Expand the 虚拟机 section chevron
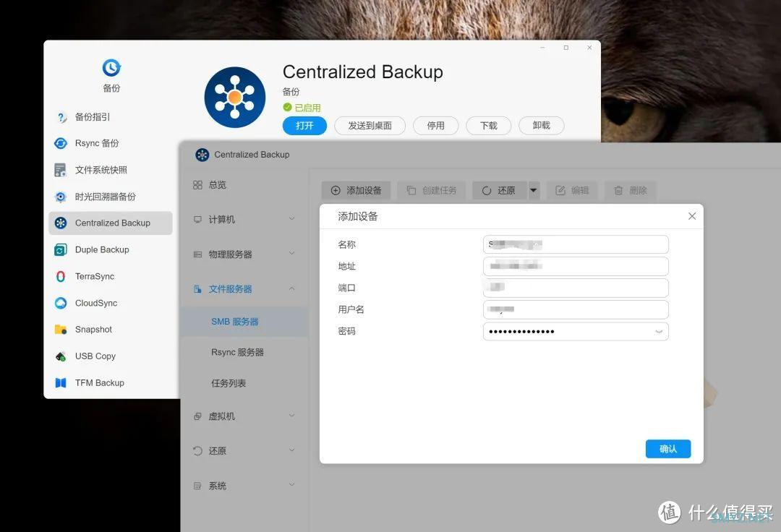This screenshot has width=781, height=532. (x=292, y=416)
